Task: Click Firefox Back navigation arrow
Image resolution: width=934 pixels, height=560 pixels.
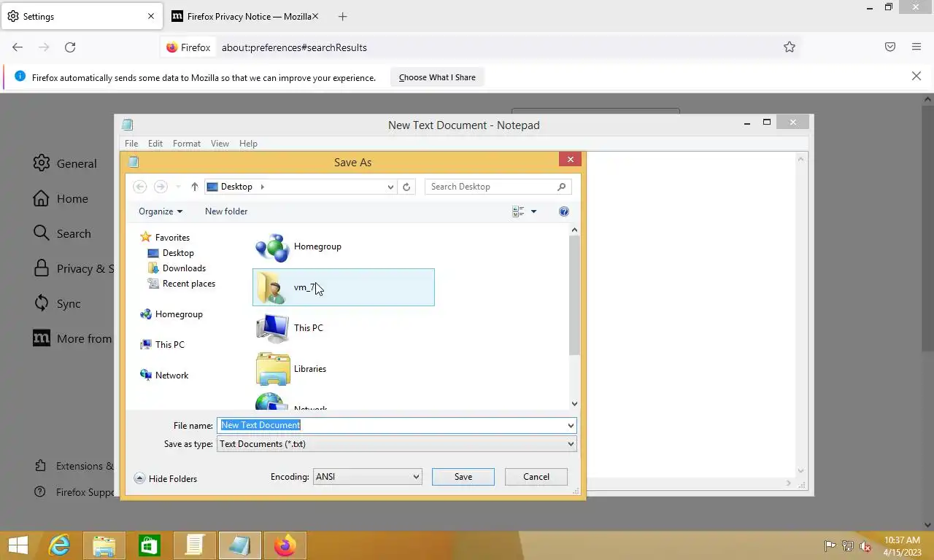Action: 18,47
